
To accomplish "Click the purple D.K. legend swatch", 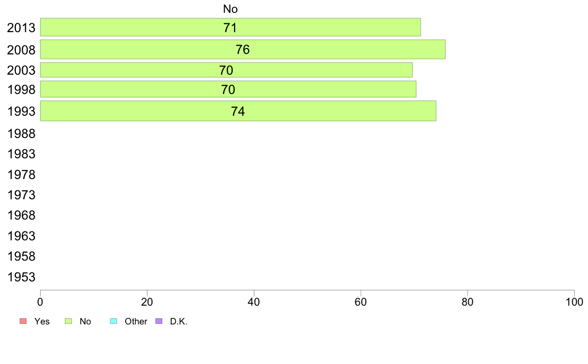I will pos(159,321).
